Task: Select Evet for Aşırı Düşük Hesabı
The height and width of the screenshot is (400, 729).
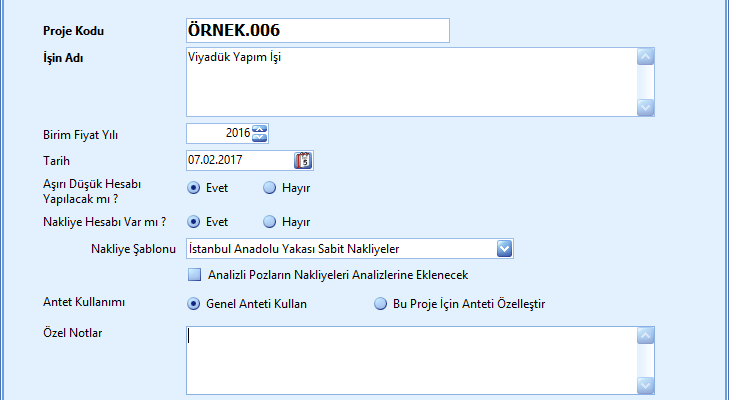Action: tap(194, 187)
